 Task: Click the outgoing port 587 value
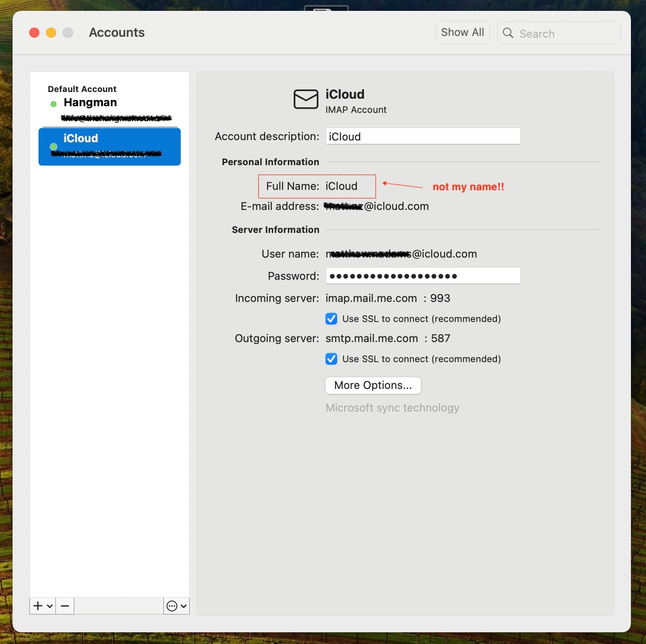[441, 338]
